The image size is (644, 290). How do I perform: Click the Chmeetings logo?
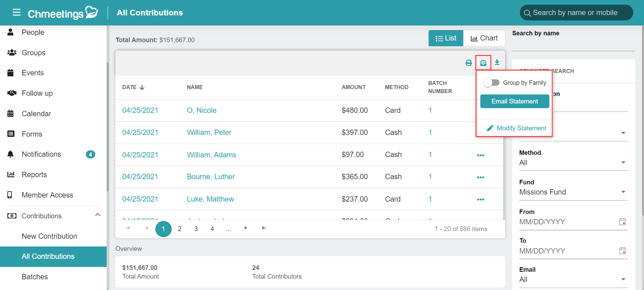63,13
